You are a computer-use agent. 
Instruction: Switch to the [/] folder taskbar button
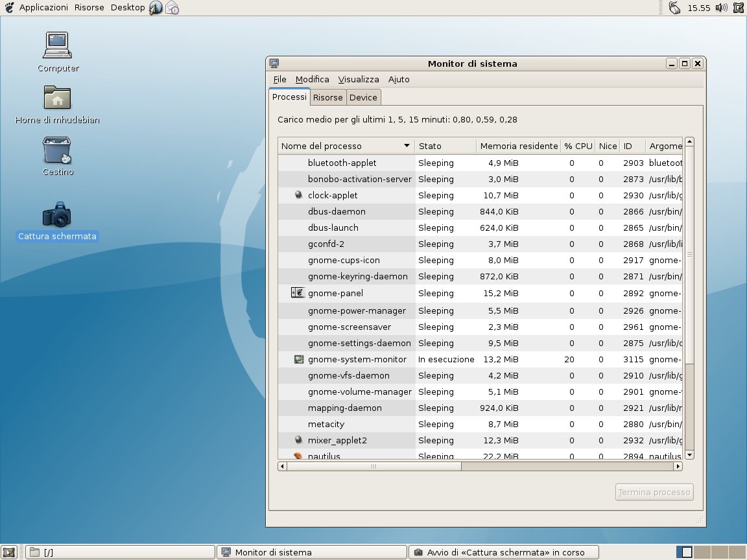tap(120, 552)
